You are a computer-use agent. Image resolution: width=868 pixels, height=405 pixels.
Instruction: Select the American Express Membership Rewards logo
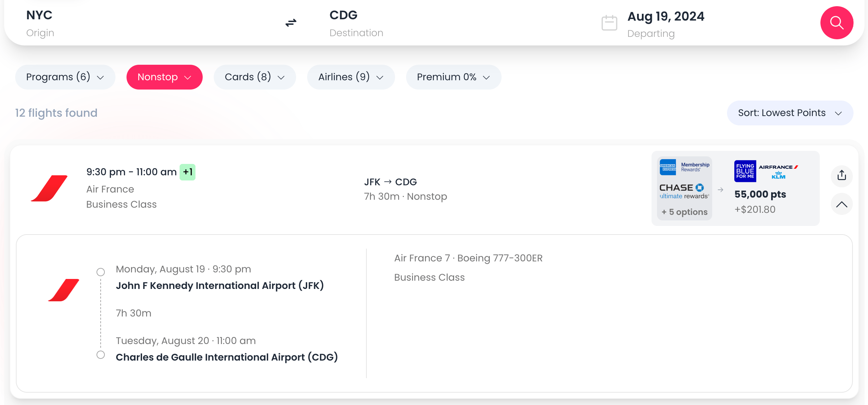pos(684,167)
